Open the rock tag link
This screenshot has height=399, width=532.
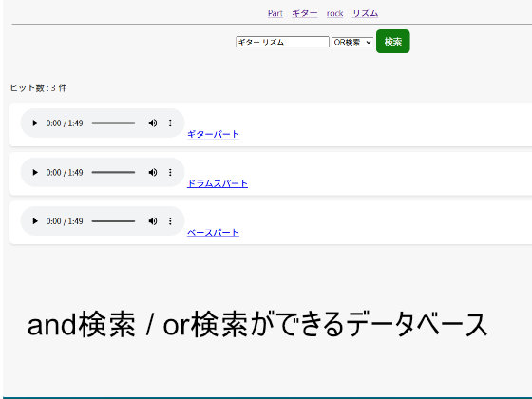[334, 13]
